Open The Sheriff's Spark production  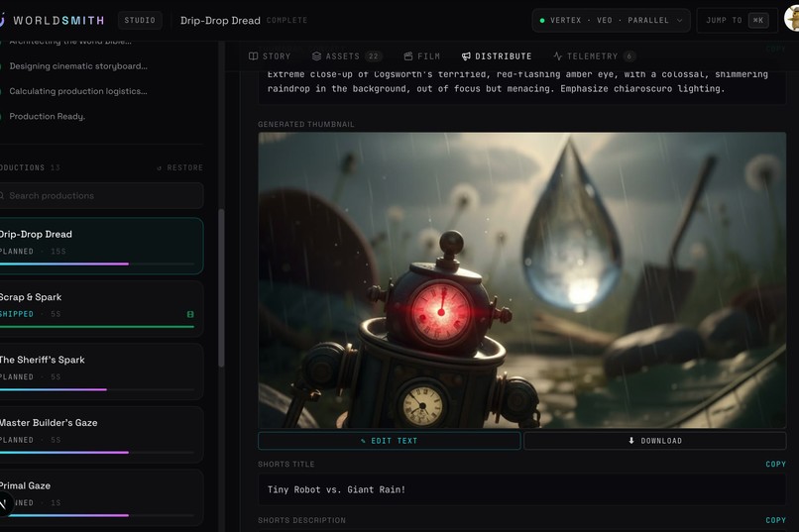point(100,372)
